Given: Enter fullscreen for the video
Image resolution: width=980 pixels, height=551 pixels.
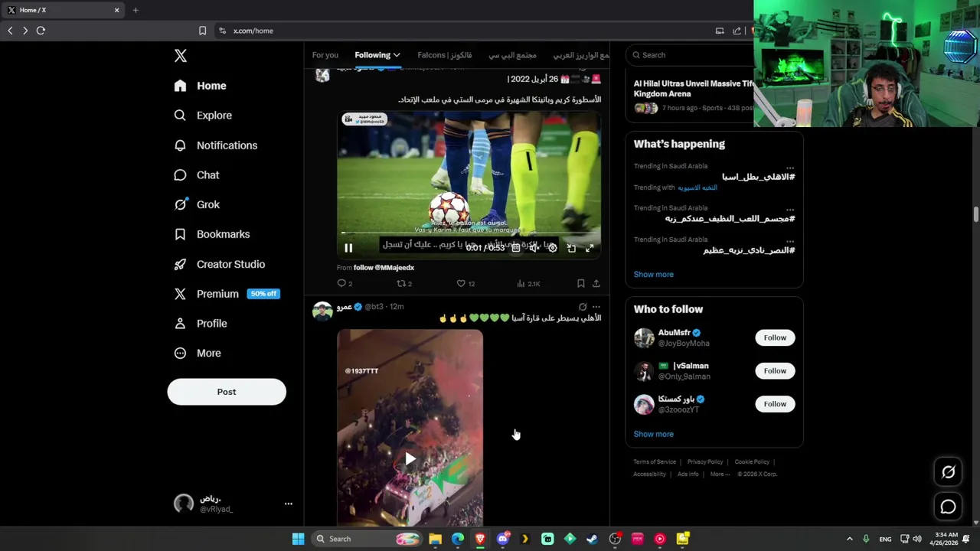Looking at the screenshot, I should [590, 248].
